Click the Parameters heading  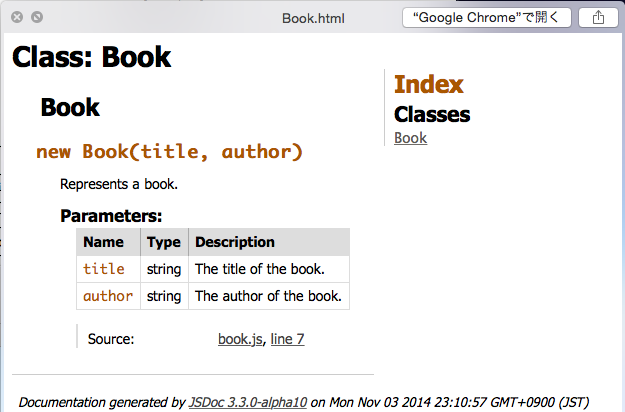111,215
